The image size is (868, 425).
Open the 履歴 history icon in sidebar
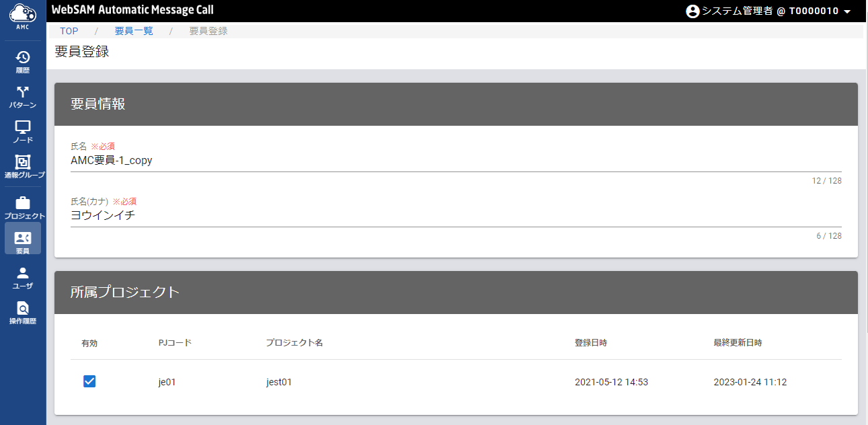pos(23,57)
